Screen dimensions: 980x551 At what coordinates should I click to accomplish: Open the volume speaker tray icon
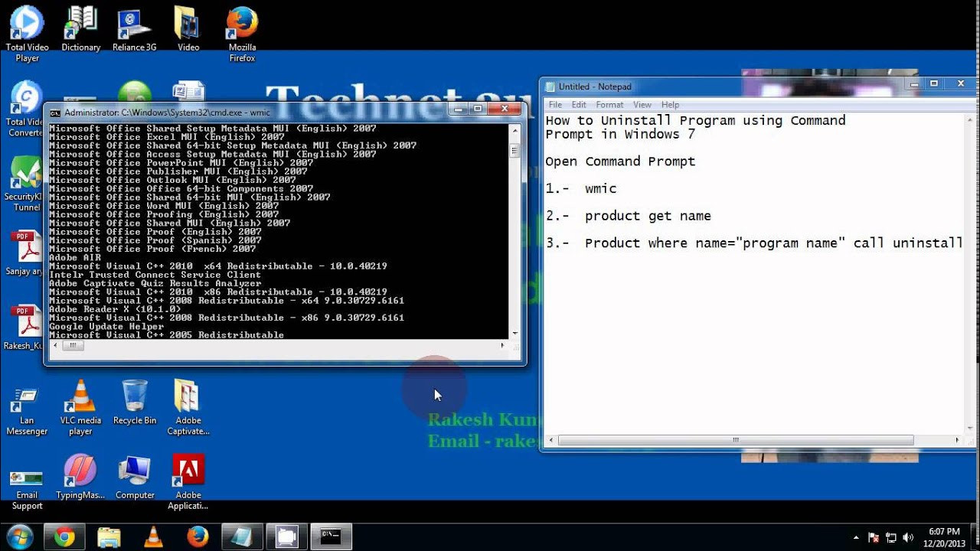click(908, 538)
